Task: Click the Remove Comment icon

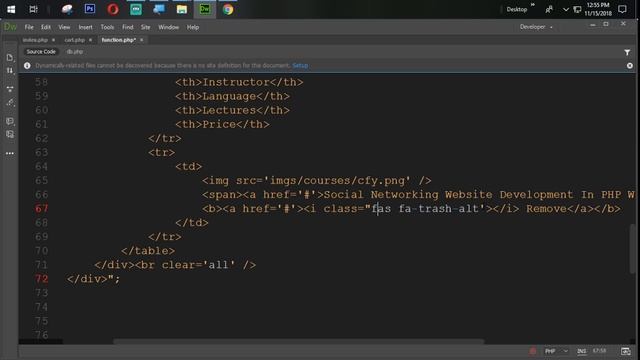Action: click(x=10, y=134)
